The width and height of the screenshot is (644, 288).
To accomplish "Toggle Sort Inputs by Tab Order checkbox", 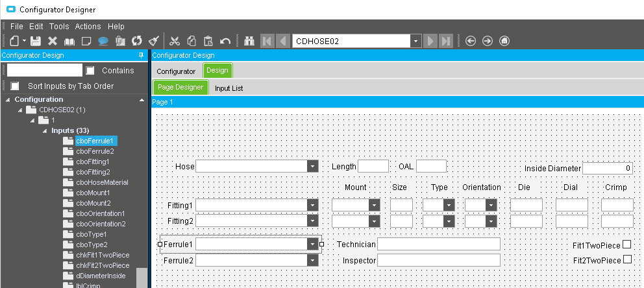I will coord(15,86).
